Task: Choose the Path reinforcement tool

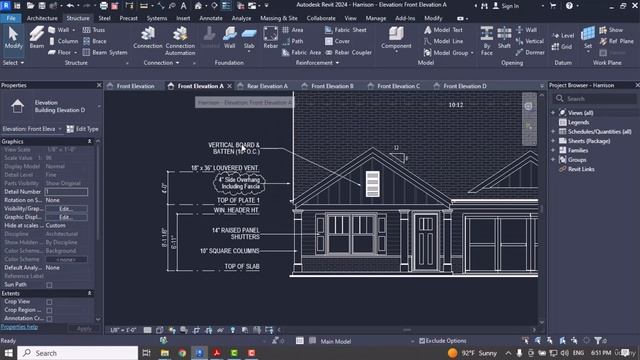Action: tap(293, 41)
